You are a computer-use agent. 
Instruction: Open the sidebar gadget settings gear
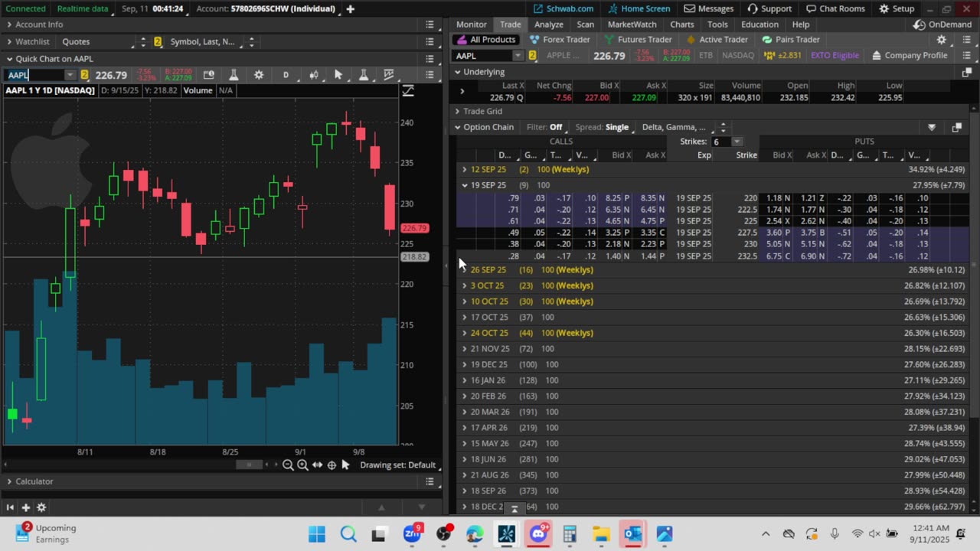(x=41, y=507)
